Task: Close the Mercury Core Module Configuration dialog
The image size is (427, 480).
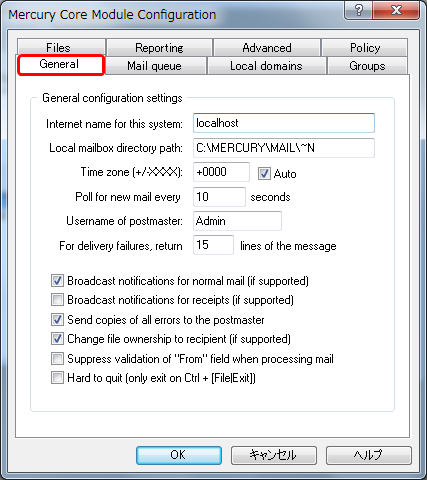Action: pos(396,11)
